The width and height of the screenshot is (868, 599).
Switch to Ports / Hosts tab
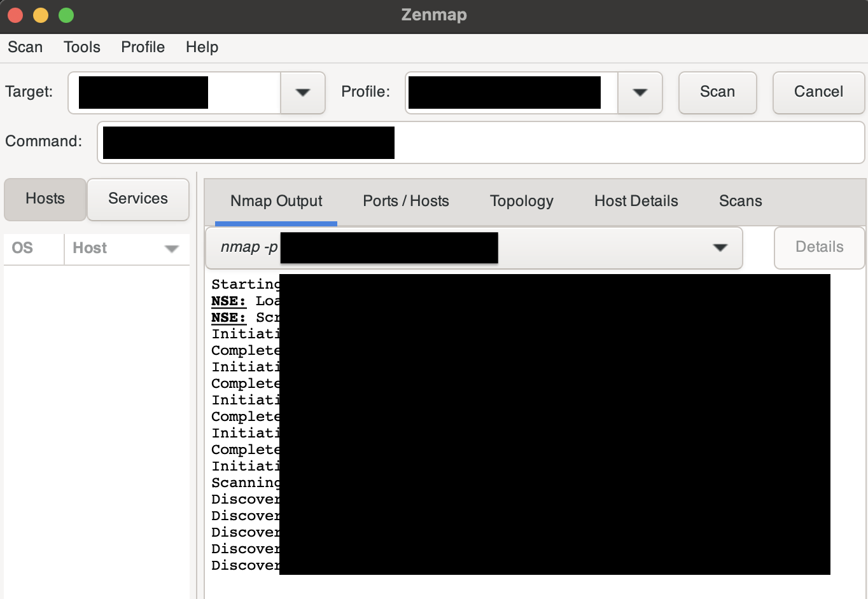point(406,202)
